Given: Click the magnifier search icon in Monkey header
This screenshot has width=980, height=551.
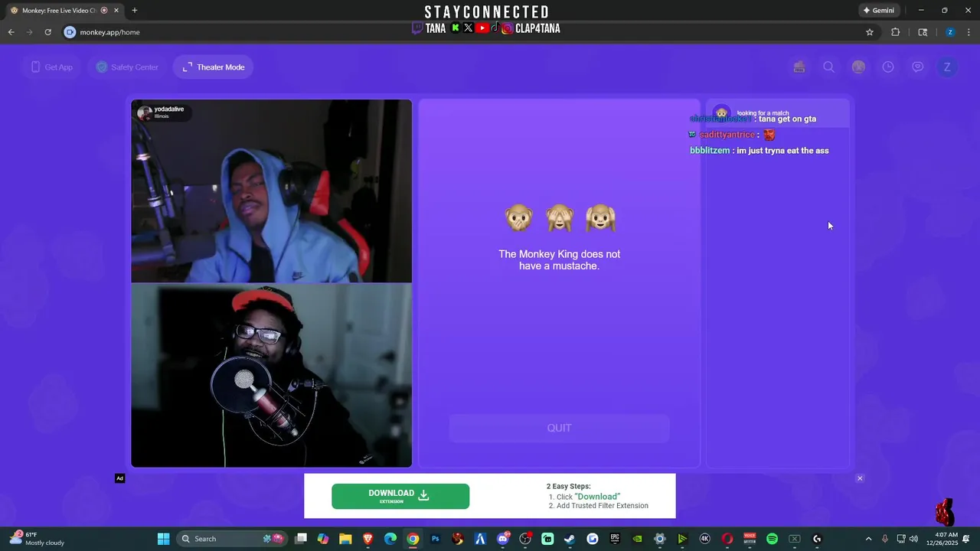Looking at the screenshot, I should pos(828,67).
